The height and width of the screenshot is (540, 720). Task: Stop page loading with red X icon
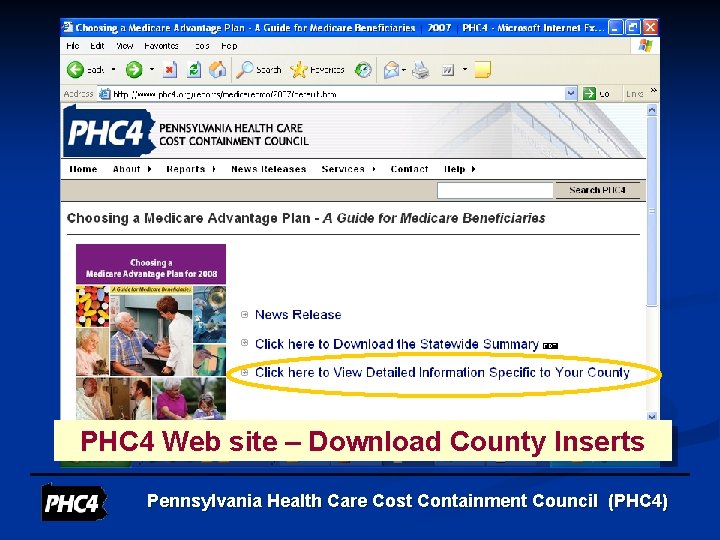[x=169, y=70]
